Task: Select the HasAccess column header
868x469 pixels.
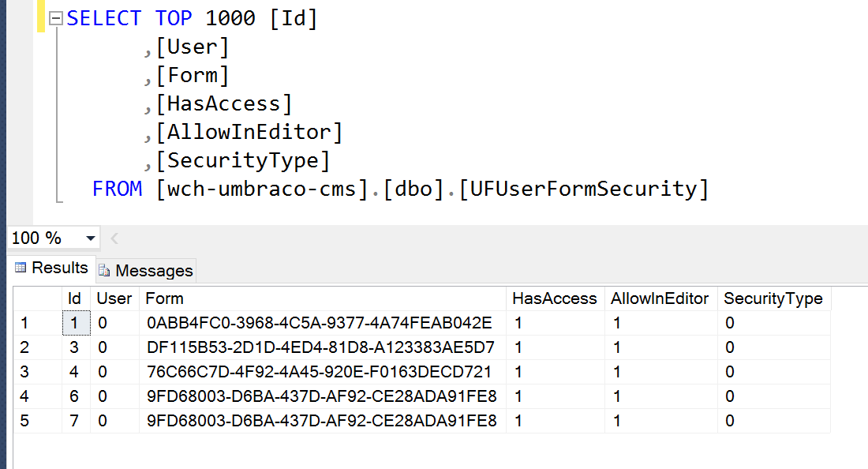Action: point(556,298)
